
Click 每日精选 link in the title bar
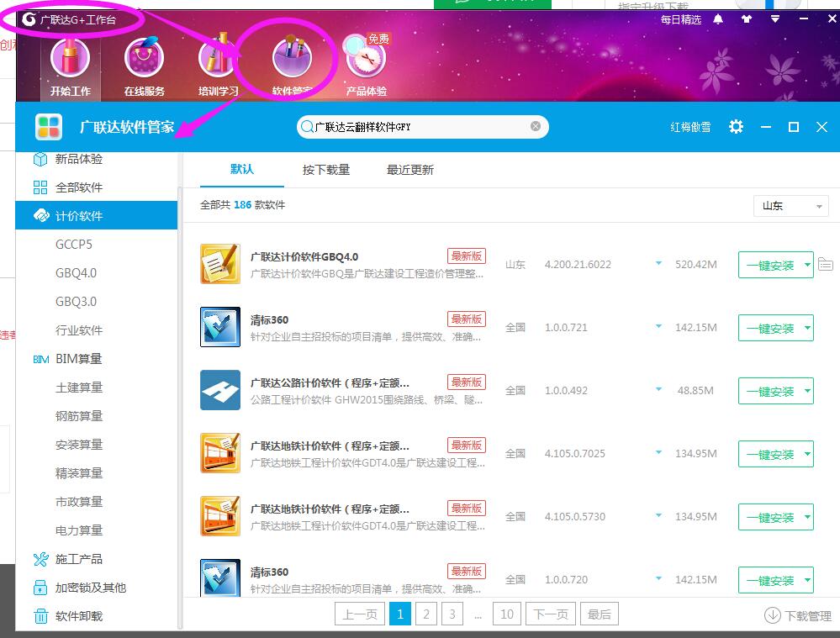point(680,20)
